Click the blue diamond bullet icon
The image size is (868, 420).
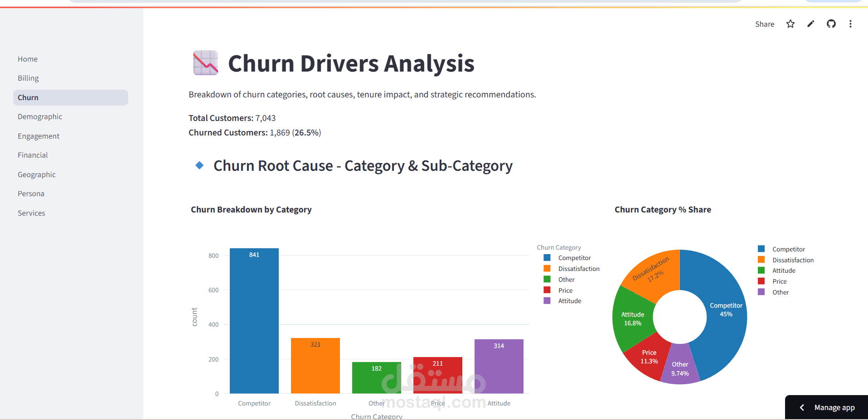199,165
